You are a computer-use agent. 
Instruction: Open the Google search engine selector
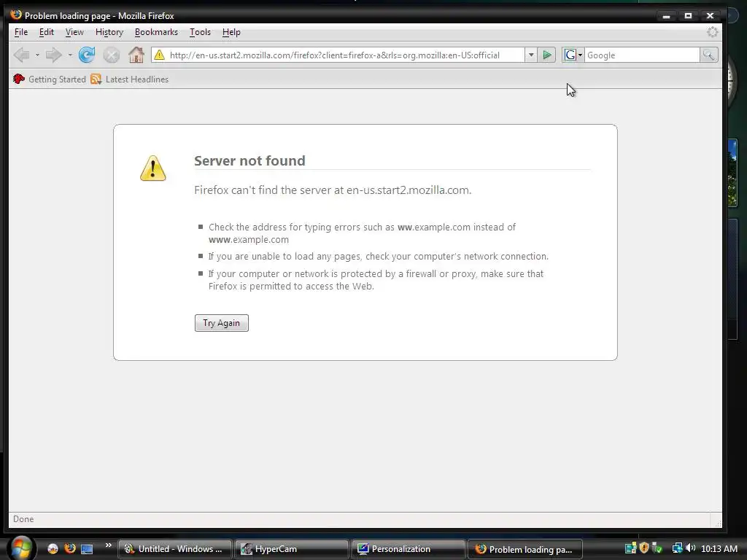tap(573, 55)
